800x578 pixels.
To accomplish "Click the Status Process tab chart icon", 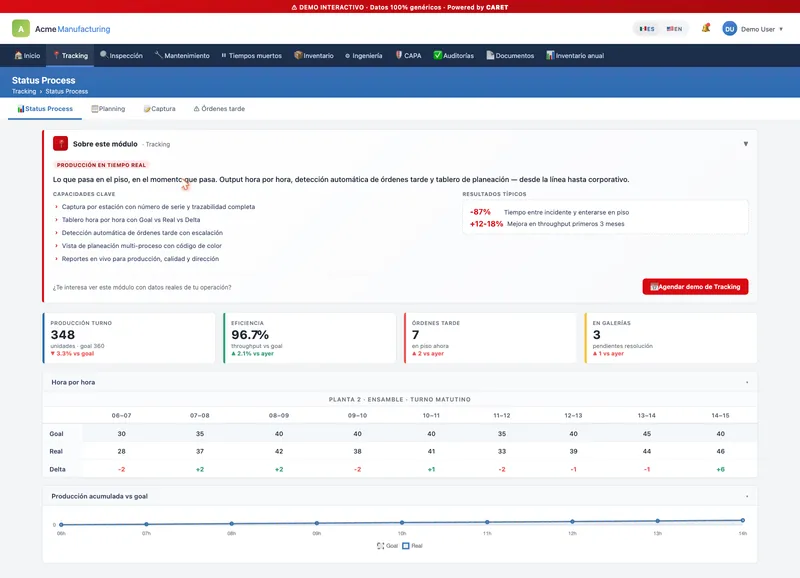I will click(x=21, y=109).
